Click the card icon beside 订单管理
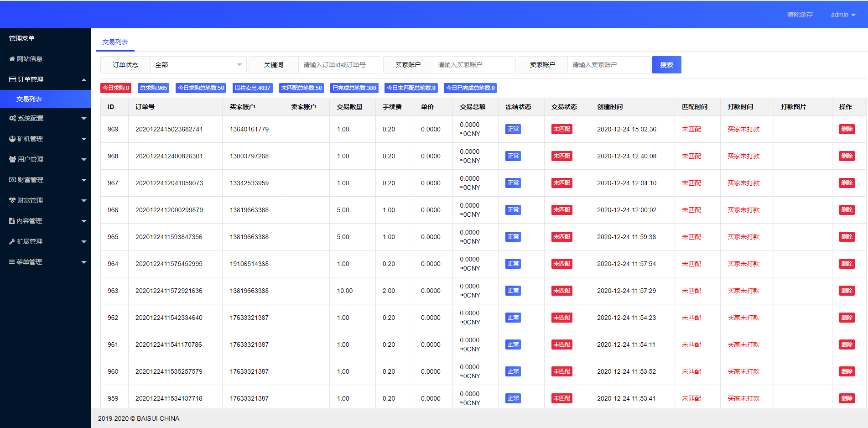Screen dimensions: 868x428 12,79
